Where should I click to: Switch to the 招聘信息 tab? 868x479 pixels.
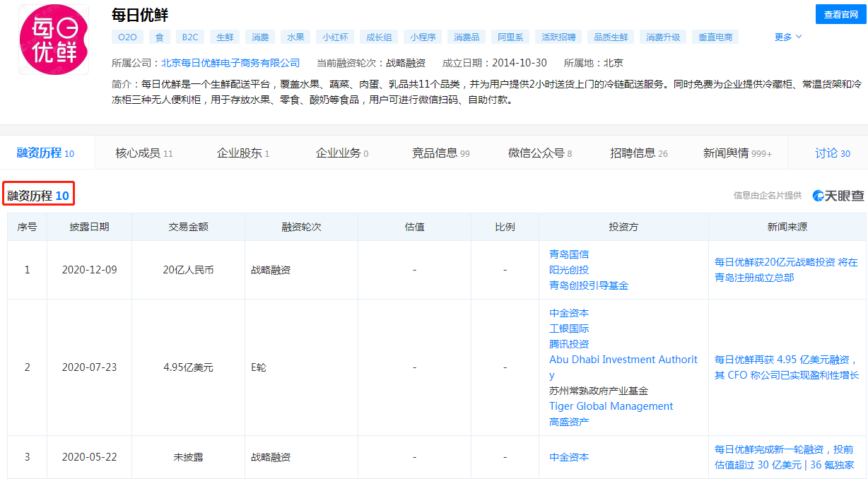[639, 153]
